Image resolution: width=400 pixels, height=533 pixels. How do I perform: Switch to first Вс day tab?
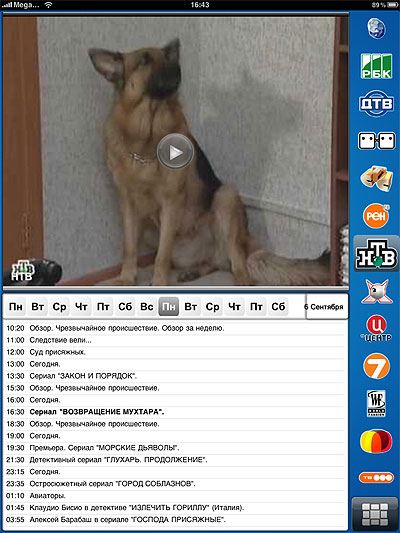(x=147, y=307)
